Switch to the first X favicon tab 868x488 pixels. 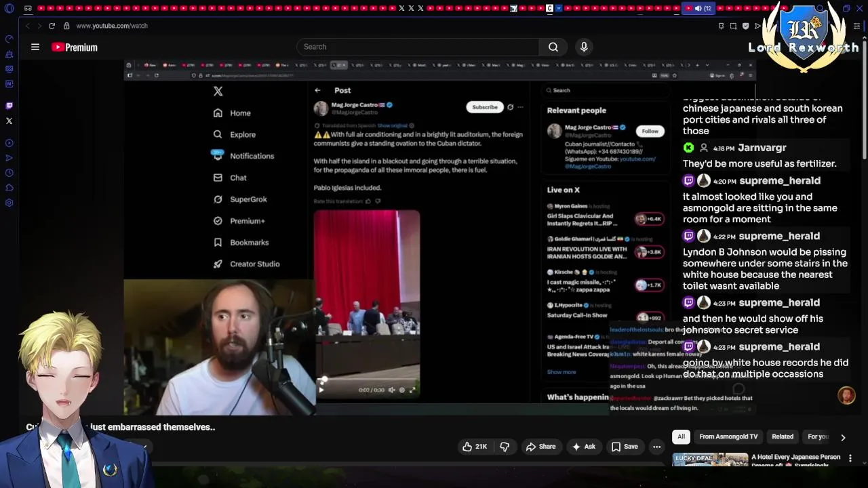pyautogui.click(x=401, y=8)
